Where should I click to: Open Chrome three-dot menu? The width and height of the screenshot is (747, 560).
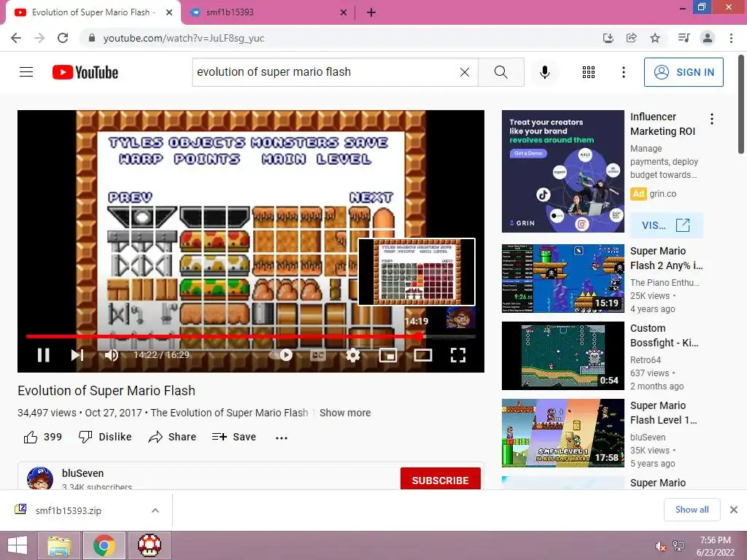731,38
